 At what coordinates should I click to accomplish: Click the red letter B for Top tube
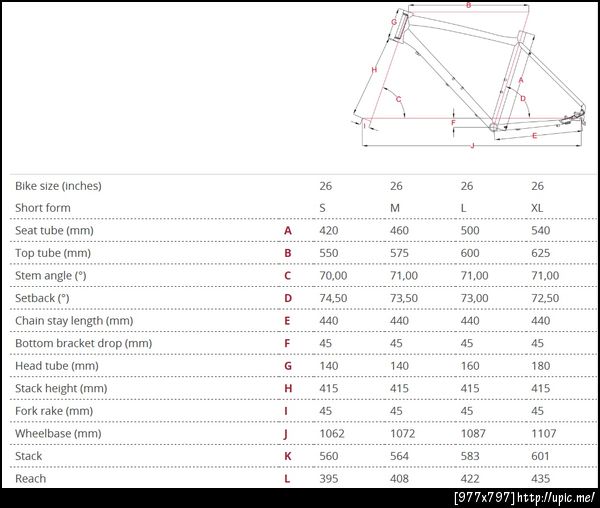click(x=288, y=253)
